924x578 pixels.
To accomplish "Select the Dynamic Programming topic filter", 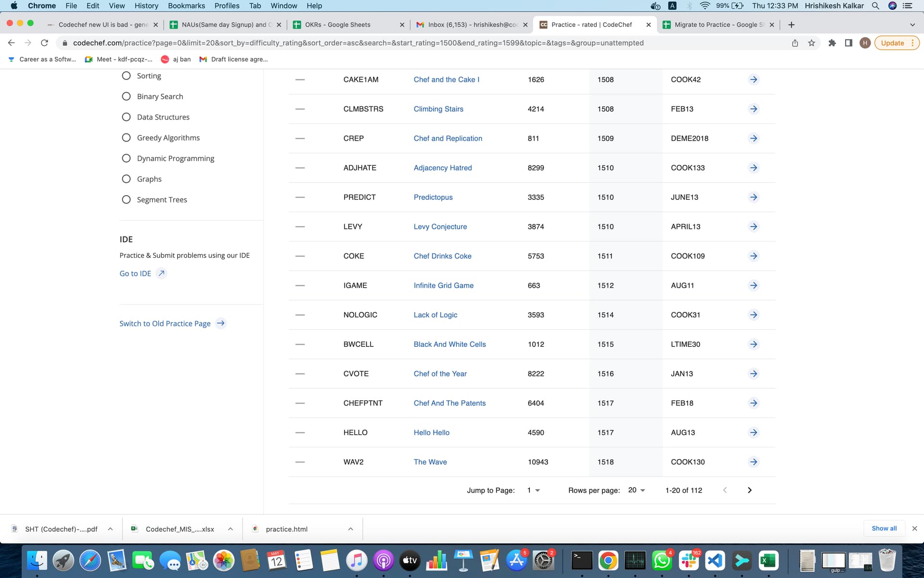I will point(126,158).
